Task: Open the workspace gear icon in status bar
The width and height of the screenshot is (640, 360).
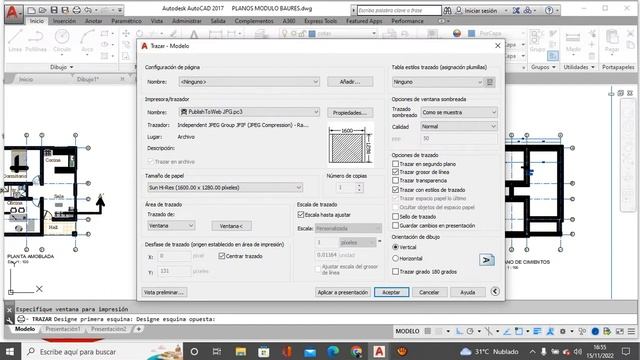Action: (x=562, y=331)
